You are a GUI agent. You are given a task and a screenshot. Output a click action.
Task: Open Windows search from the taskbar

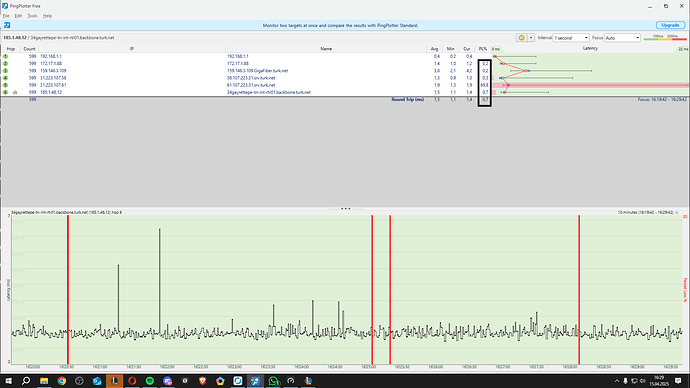pyautogui.click(x=26, y=381)
